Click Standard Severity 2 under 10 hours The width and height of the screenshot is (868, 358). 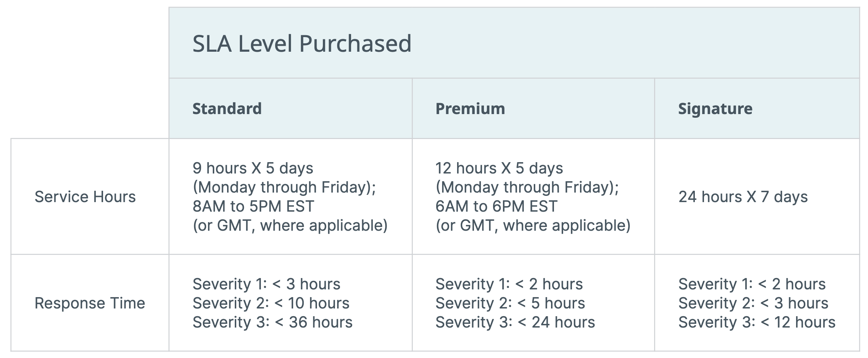coord(271,303)
